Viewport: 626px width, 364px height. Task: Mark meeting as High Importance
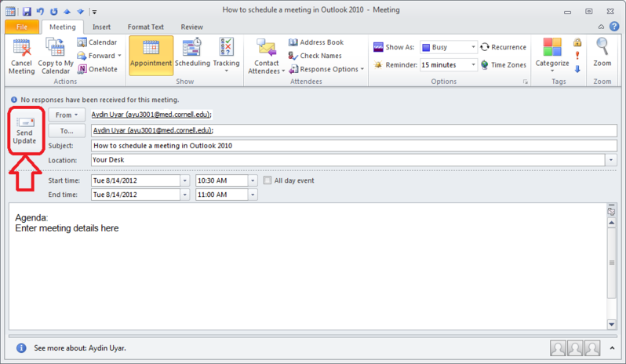[x=577, y=56]
